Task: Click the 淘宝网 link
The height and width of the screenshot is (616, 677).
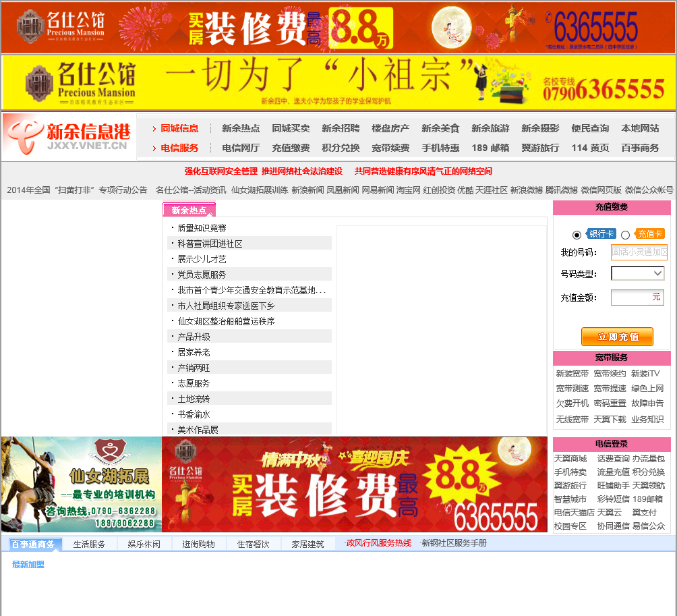Action: click(x=408, y=190)
